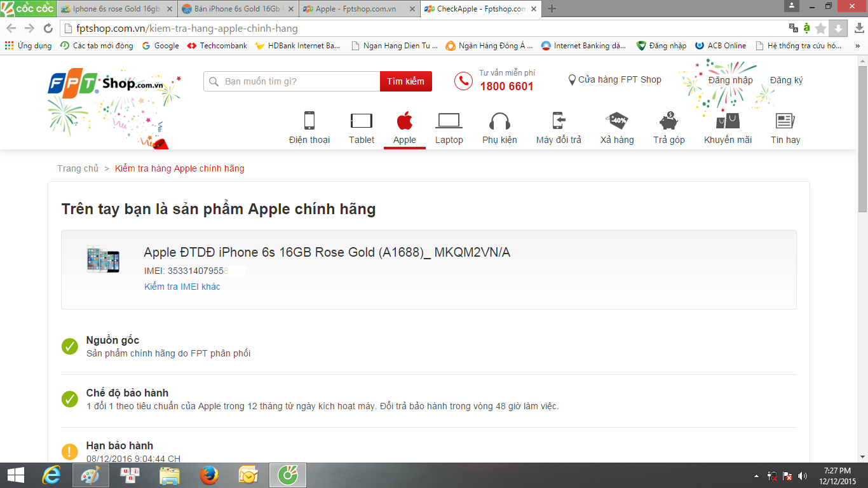Open the Tin hay news icon
The image size is (868, 488).
(785, 121)
